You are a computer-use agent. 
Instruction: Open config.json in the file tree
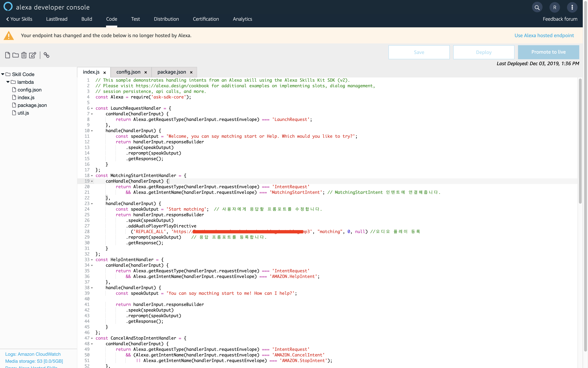pyautogui.click(x=29, y=90)
